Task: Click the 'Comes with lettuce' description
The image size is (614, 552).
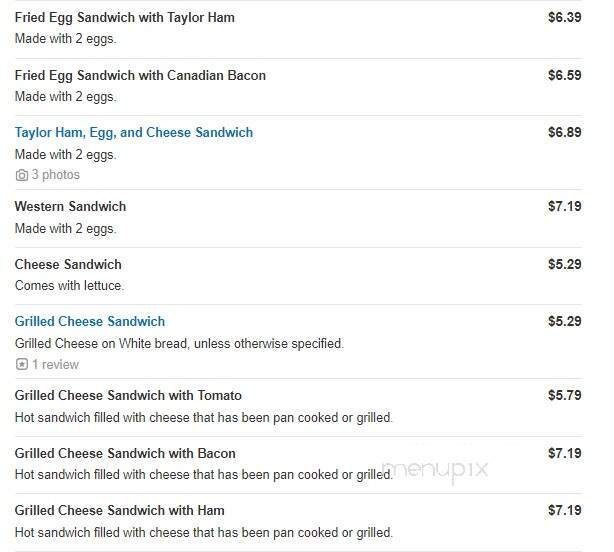Action: [69, 286]
